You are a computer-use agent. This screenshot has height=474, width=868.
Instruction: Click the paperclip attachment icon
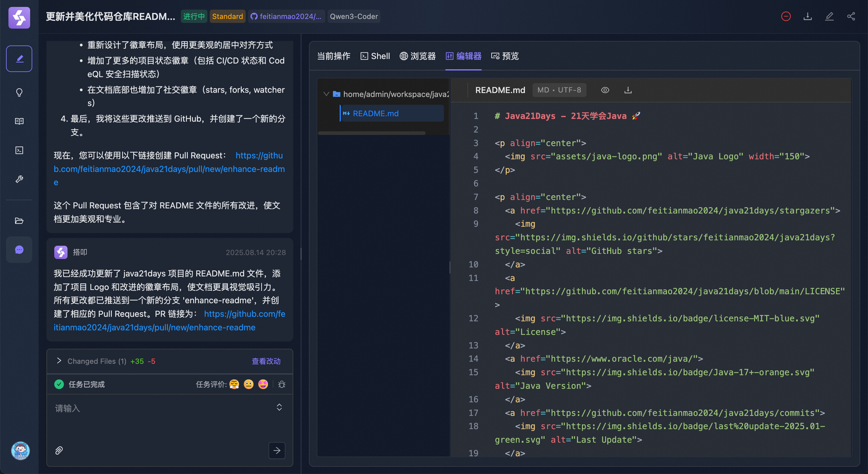coord(59,451)
